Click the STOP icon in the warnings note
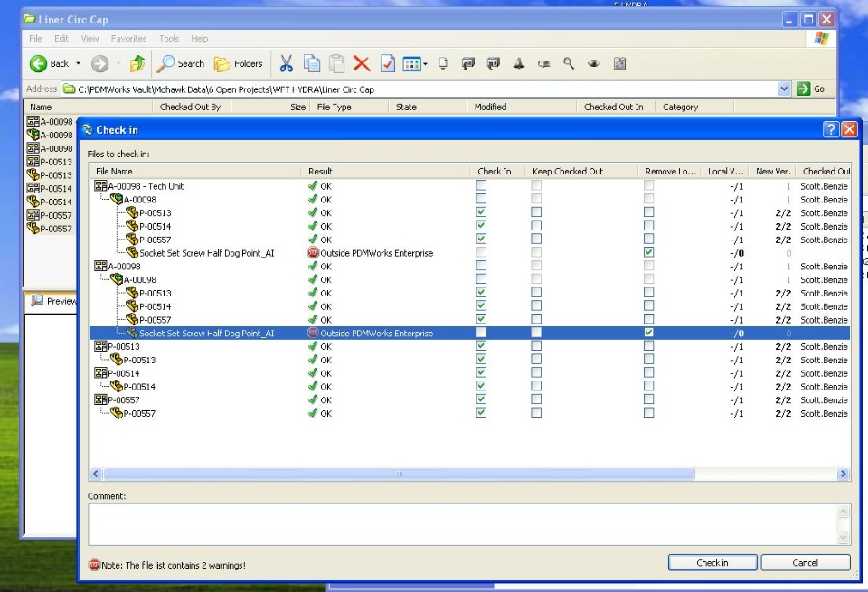The image size is (868, 592). point(94,565)
